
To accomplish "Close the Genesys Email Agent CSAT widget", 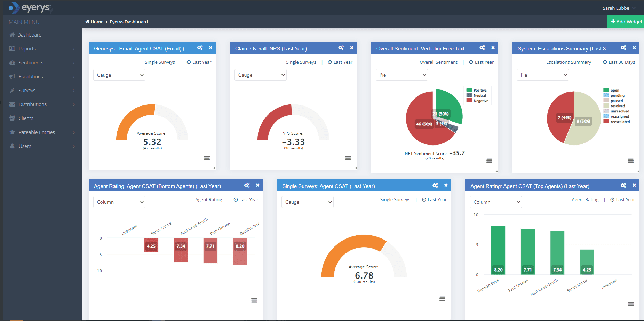I will click(x=210, y=48).
